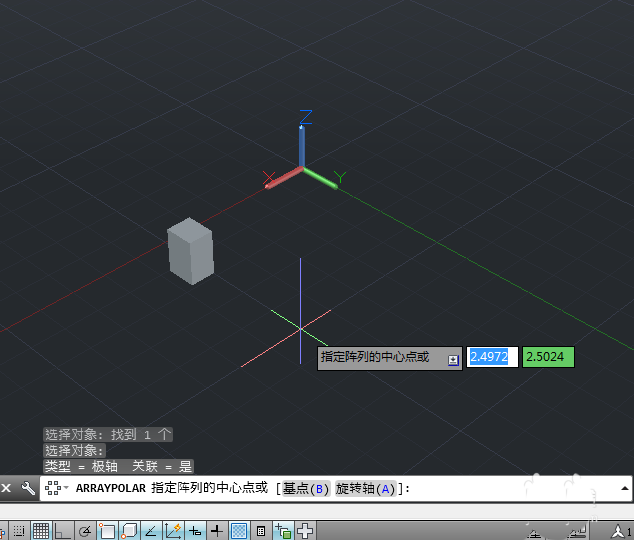
Task: Click the '指定阵列的中心点或' dynamic tooltip
Action: (390, 359)
